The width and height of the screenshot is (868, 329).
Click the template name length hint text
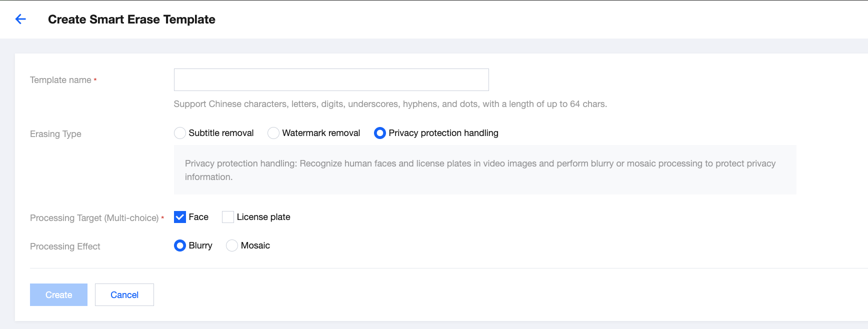(390, 104)
